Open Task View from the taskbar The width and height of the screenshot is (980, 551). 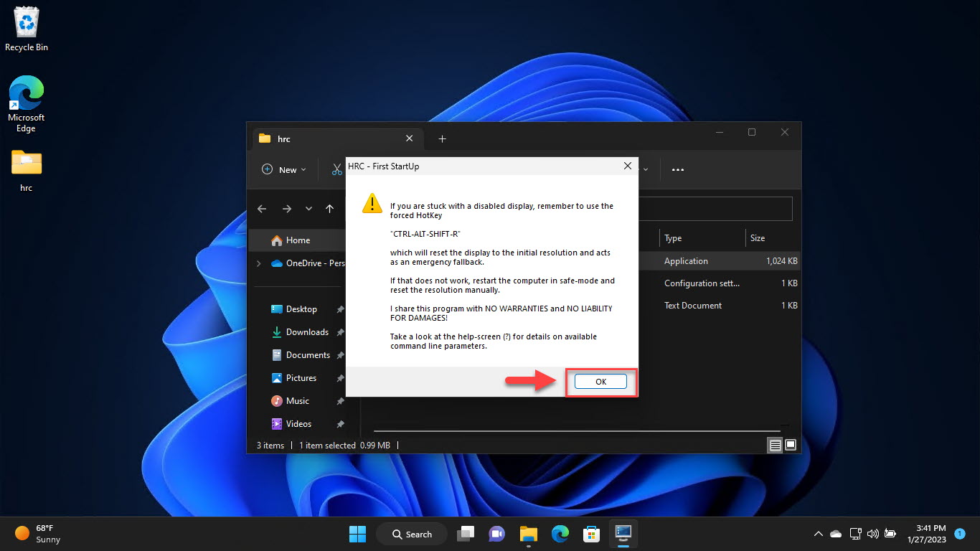(466, 534)
